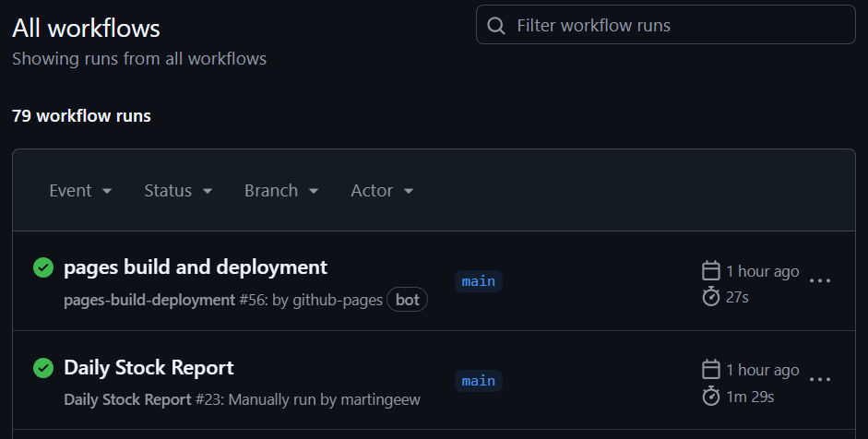
Task: Click pages-build-deployment workflow name link
Action: (x=149, y=300)
